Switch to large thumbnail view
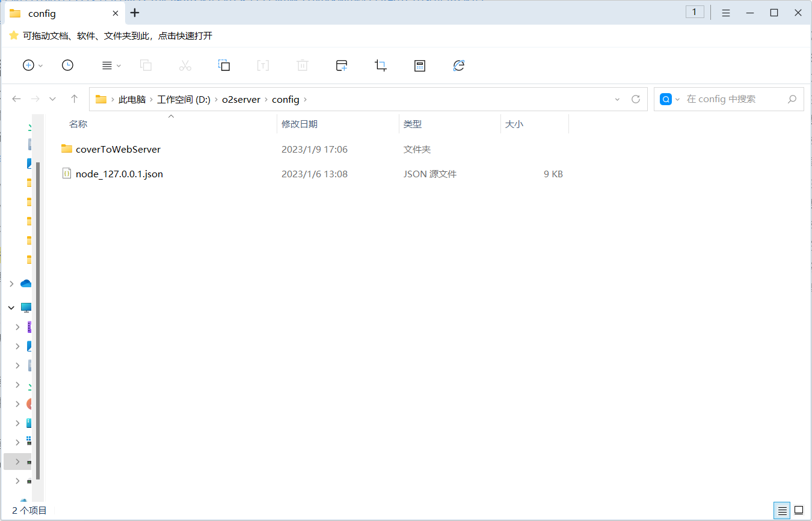Image resolution: width=812 pixels, height=521 pixels. pyautogui.click(x=799, y=511)
